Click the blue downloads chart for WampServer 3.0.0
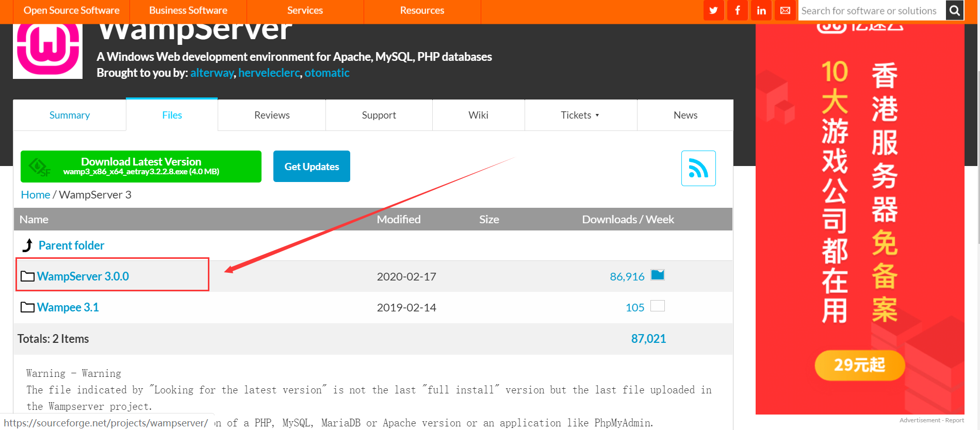 658,275
